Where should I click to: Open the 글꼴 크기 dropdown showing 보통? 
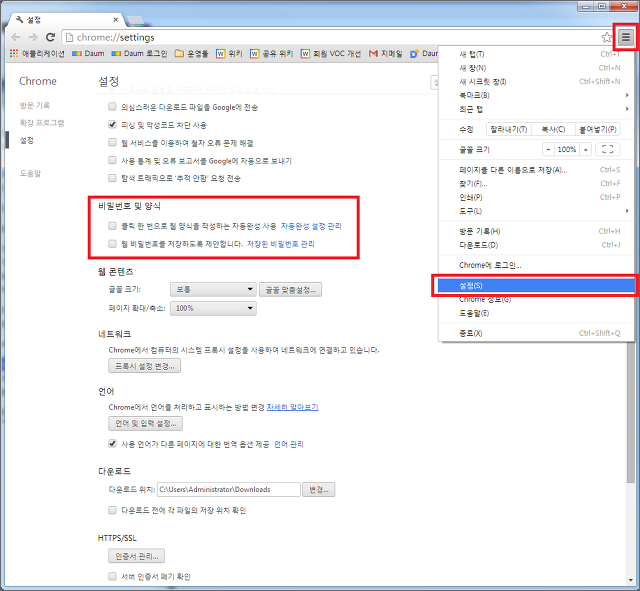click(x=213, y=289)
